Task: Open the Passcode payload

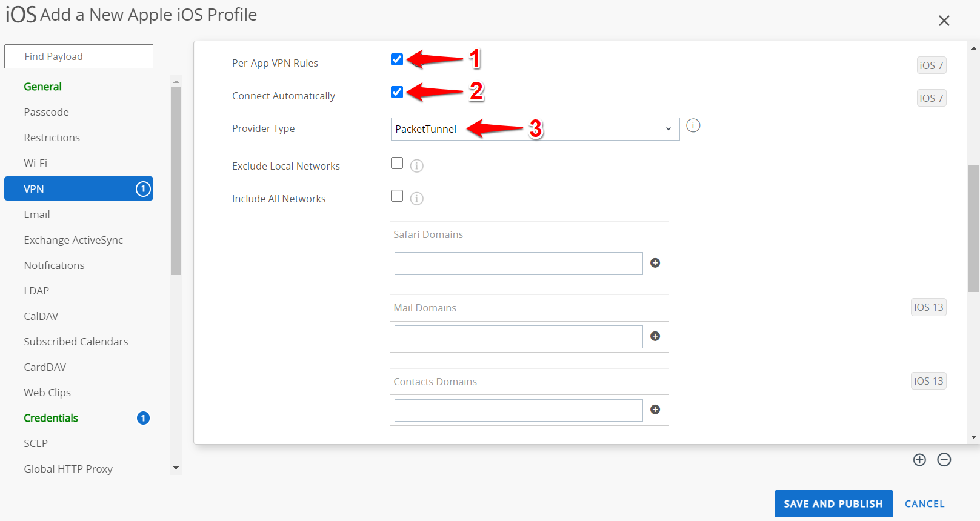Action: (x=46, y=112)
